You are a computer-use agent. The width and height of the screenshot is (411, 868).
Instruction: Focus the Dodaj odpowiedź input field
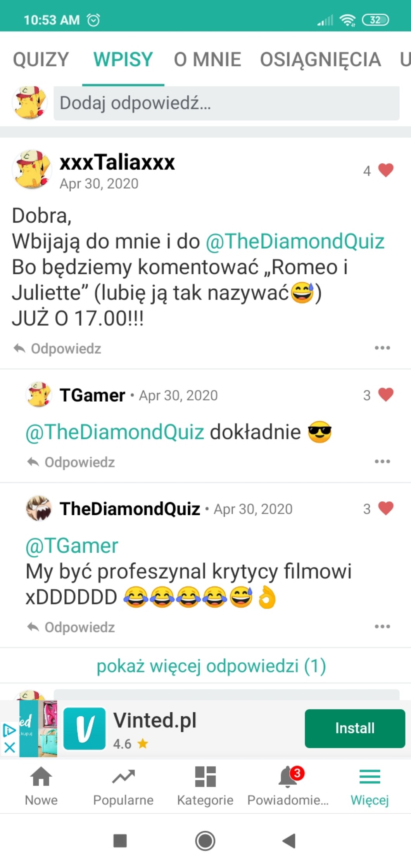click(x=226, y=103)
